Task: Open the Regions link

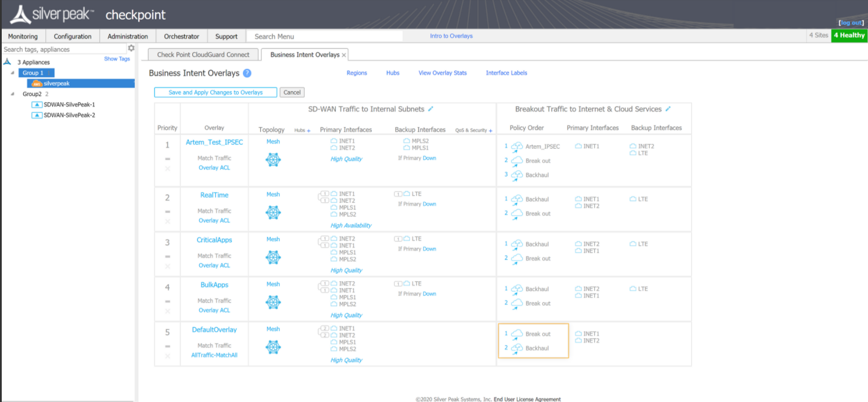Action: click(x=357, y=73)
